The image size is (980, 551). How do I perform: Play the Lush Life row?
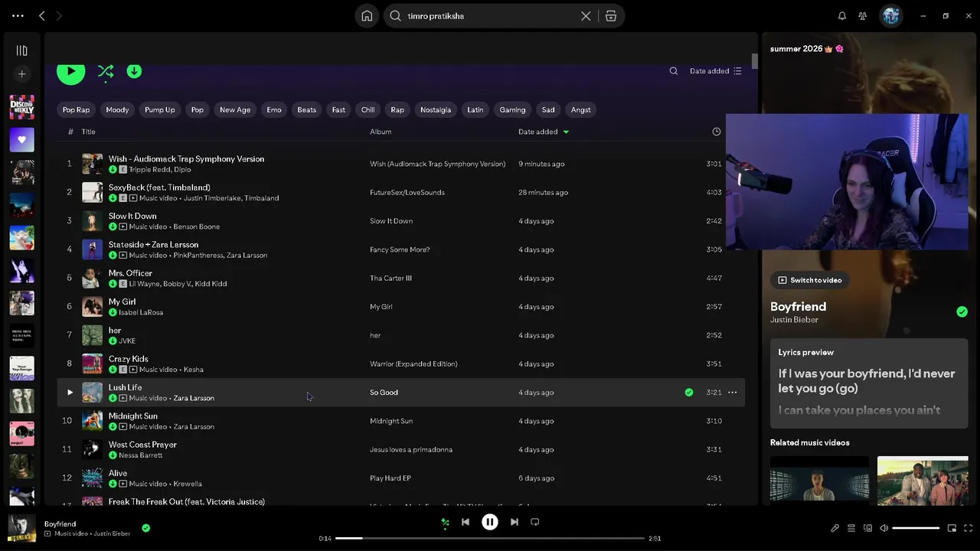70,393
